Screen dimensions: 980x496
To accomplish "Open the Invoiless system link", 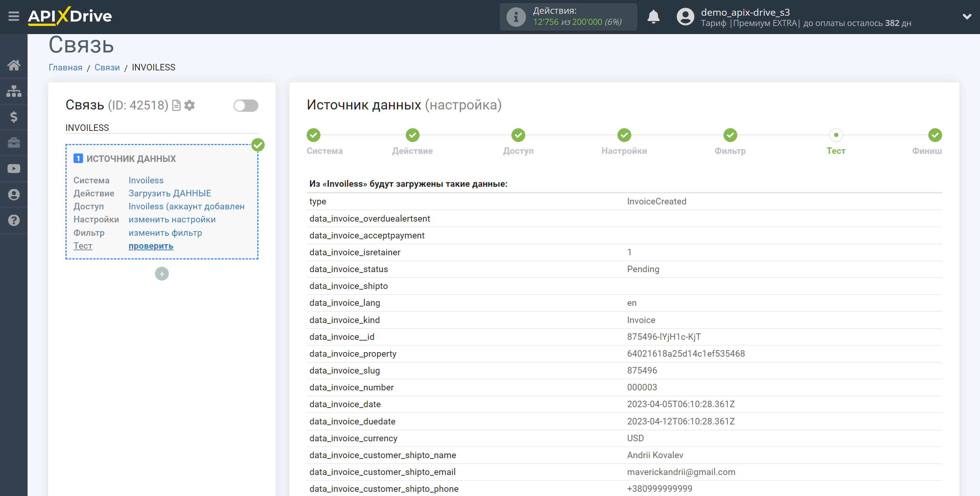I will 146,180.
